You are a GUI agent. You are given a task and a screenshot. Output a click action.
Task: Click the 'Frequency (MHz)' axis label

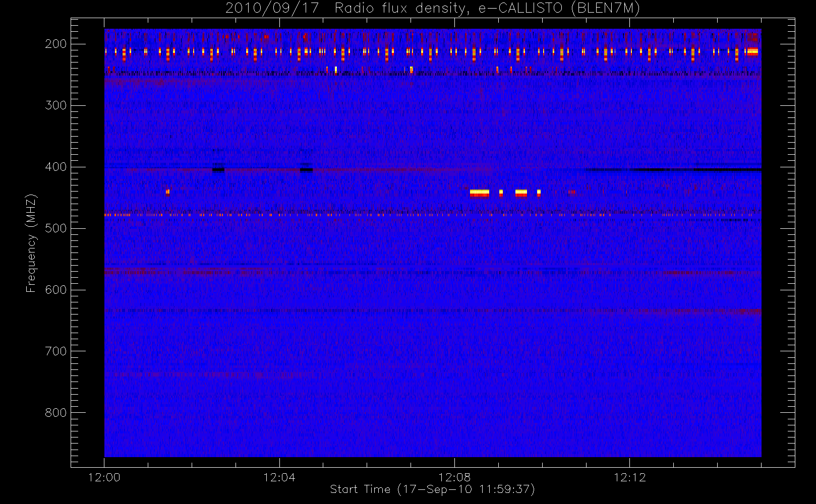point(31,243)
